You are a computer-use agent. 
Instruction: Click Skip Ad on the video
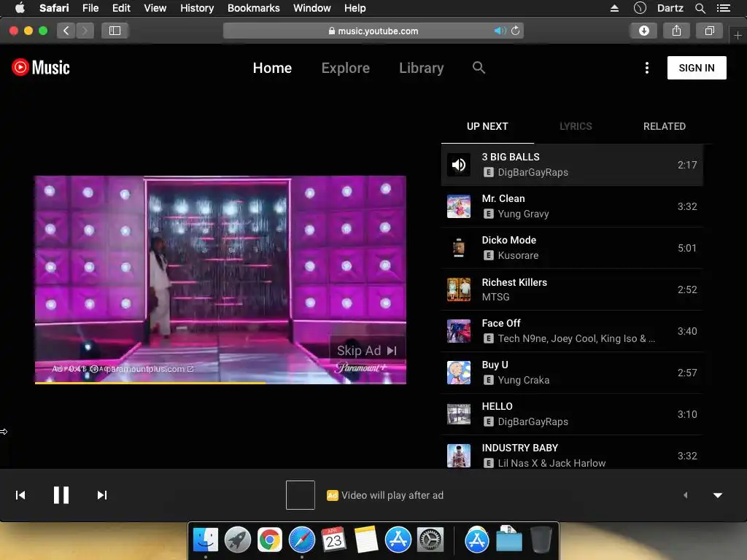(x=367, y=351)
